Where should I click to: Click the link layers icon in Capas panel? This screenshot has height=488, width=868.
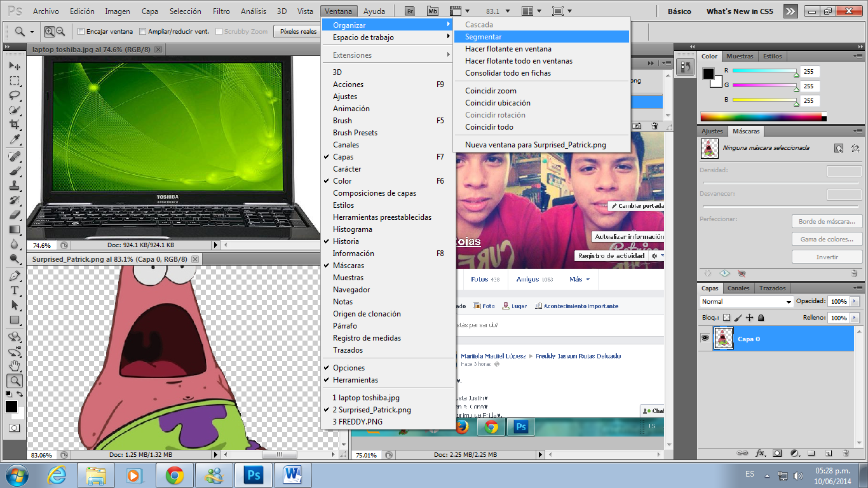pos(742,453)
